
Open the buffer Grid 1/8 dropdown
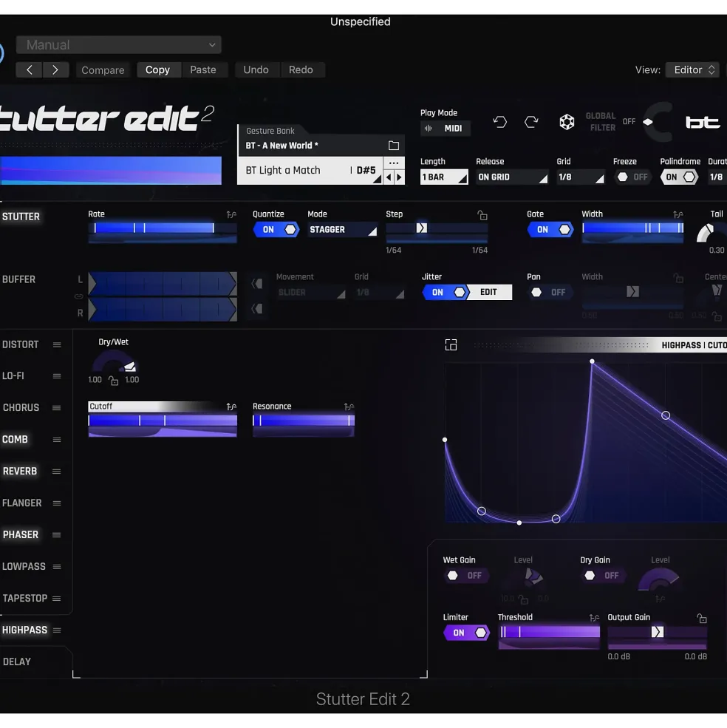379,293
